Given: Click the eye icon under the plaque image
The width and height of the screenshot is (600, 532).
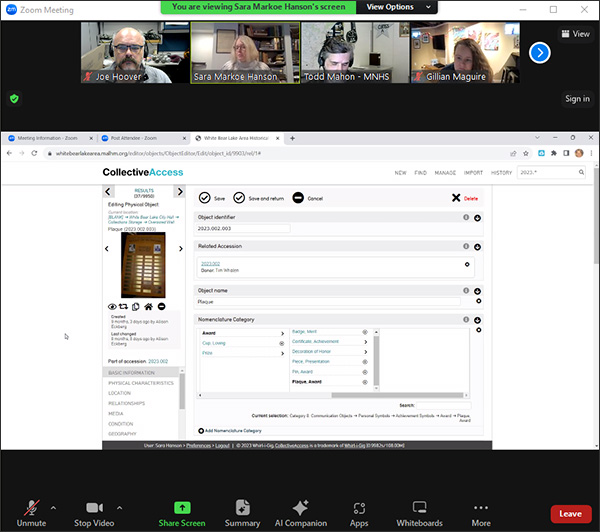Looking at the screenshot, I should click(x=112, y=306).
